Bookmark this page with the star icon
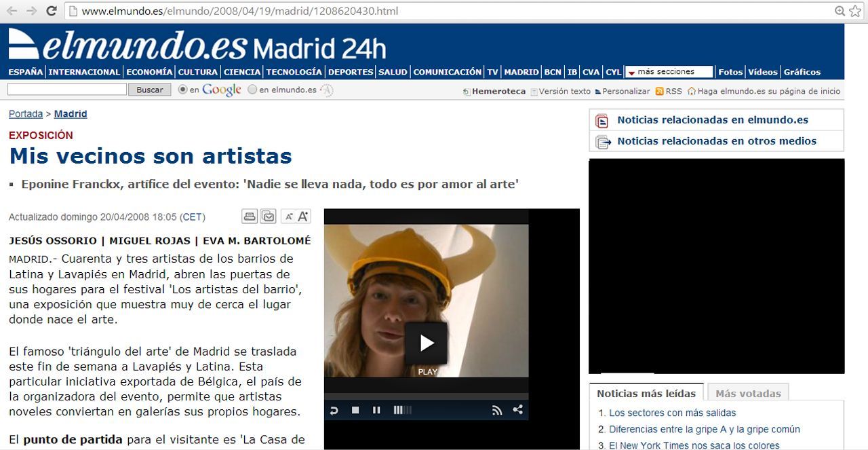This screenshot has height=450, width=868. [855, 11]
